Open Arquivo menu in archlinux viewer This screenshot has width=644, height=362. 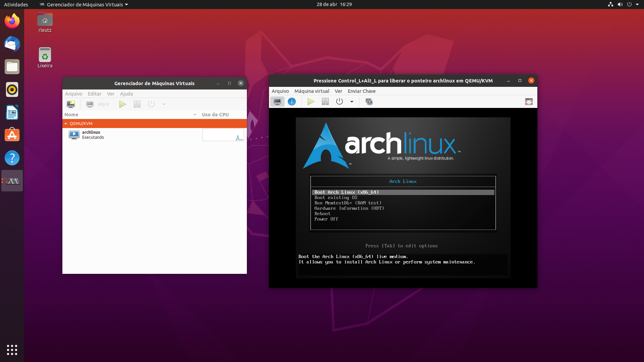pyautogui.click(x=280, y=91)
